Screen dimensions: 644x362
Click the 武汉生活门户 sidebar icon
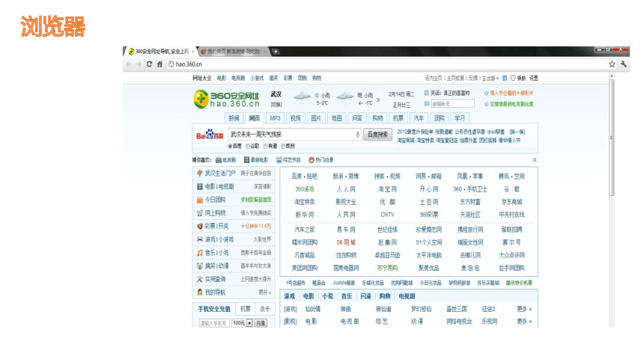(200, 174)
